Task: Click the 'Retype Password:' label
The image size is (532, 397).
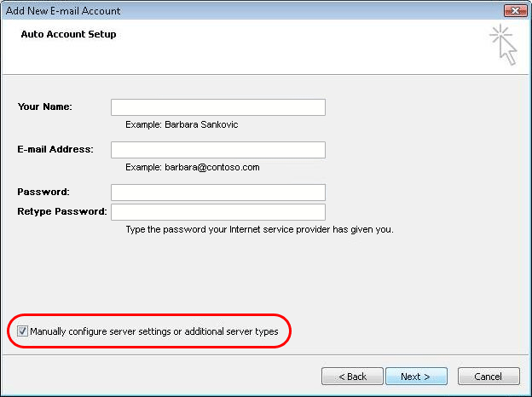Action: pos(61,211)
